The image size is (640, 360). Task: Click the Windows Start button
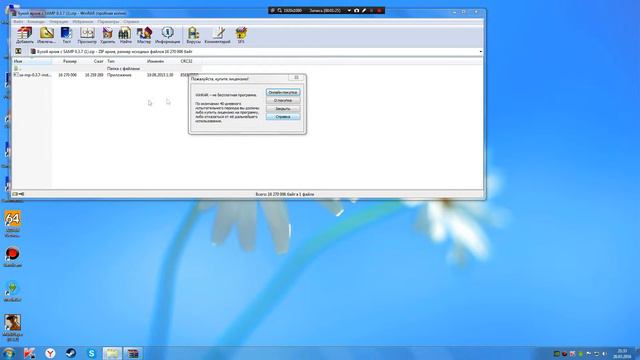click(x=8, y=353)
